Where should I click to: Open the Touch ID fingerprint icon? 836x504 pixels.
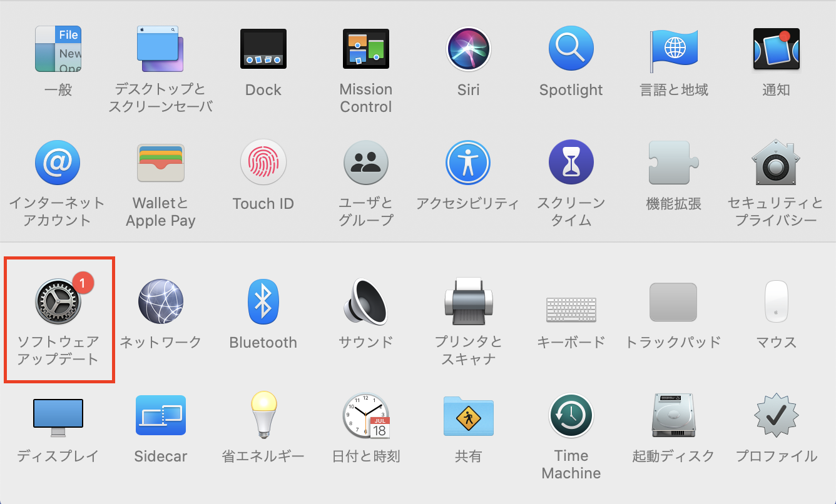pyautogui.click(x=263, y=163)
